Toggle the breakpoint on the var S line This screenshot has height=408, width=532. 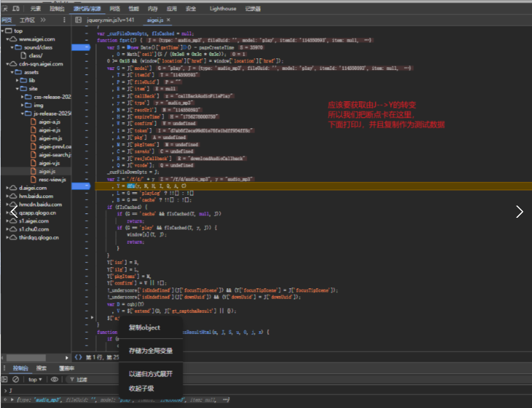tap(81, 47)
